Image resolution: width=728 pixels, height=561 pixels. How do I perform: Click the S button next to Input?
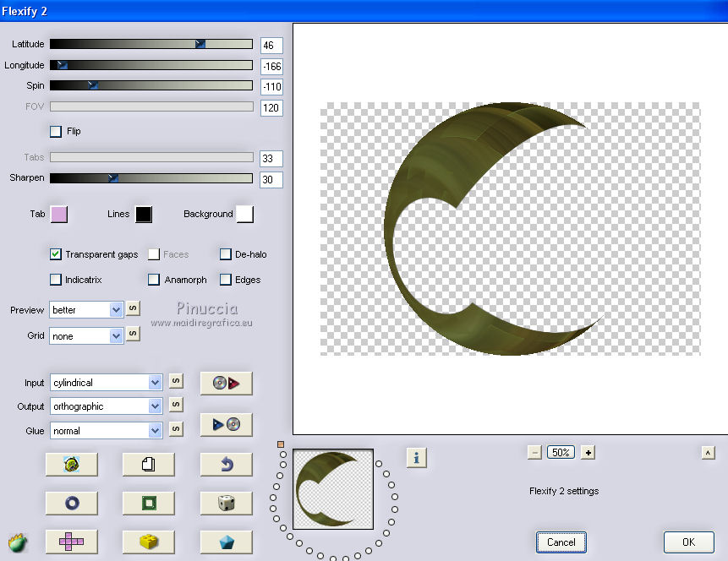click(x=176, y=381)
